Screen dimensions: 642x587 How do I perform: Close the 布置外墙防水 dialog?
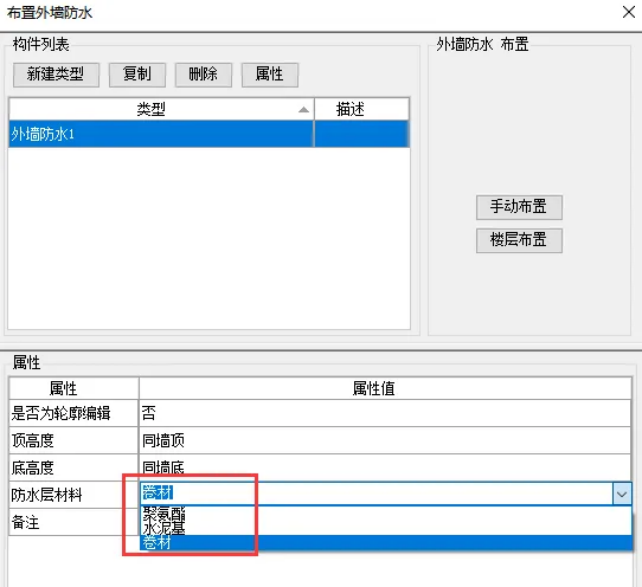tap(627, 13)
